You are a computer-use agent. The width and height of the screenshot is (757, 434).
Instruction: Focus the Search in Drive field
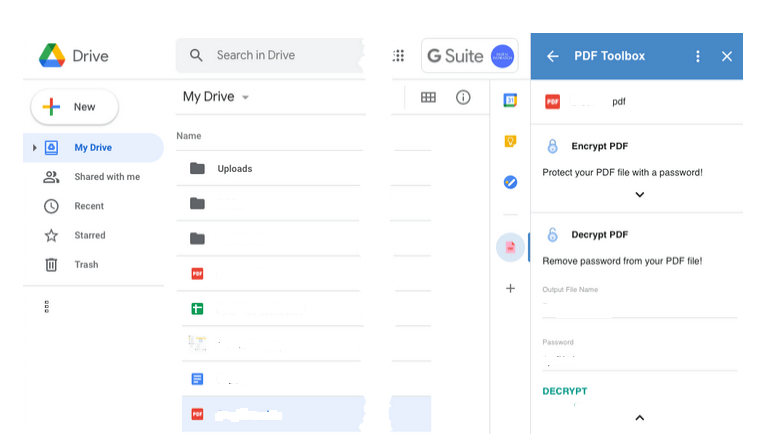pos(270,56)
